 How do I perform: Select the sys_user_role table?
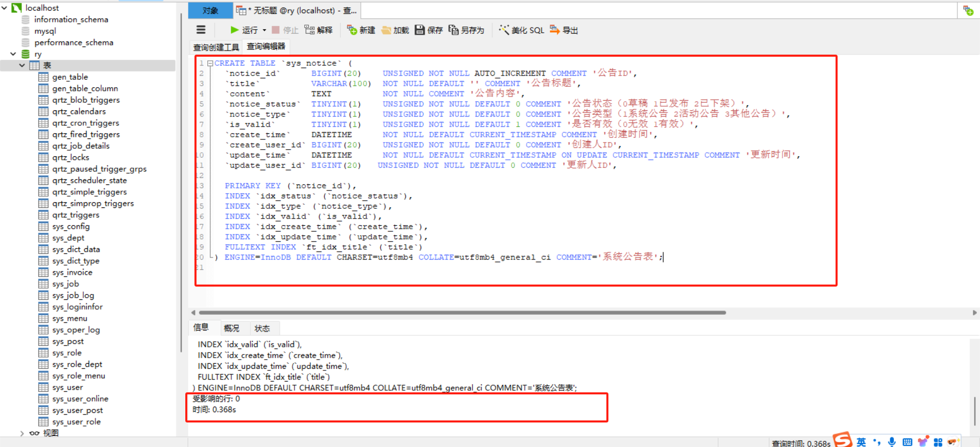tap(76, 422)
